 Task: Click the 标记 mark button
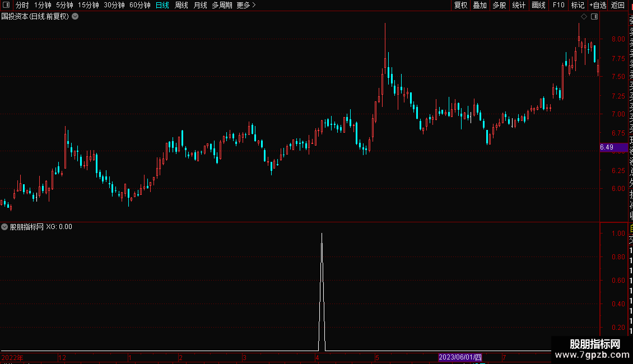(x=578, y=5)
